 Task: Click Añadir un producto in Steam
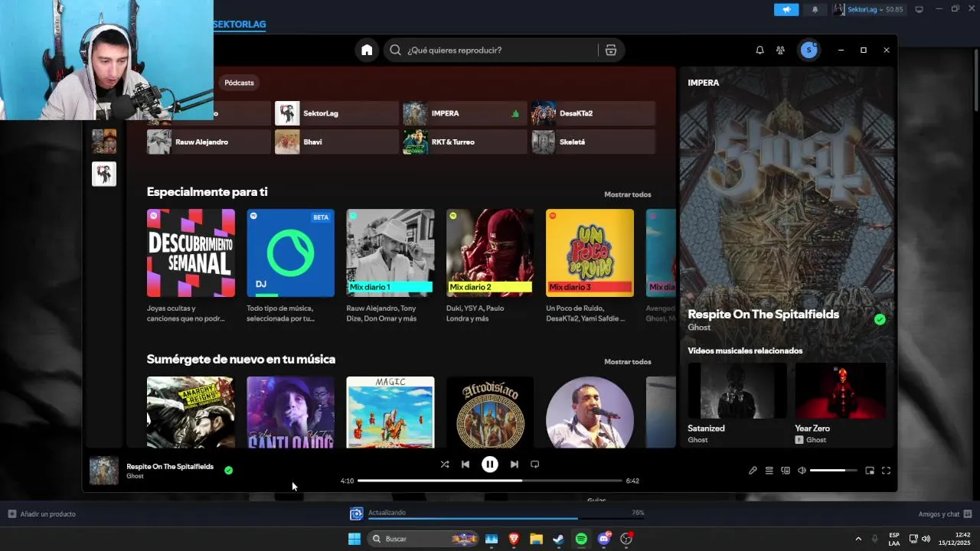coord(42,514)
